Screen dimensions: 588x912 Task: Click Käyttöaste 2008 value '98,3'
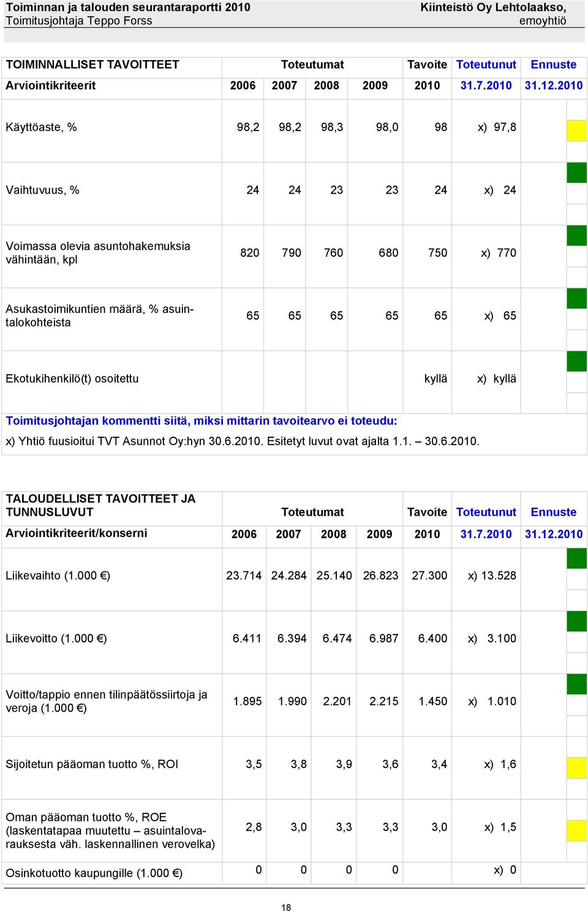[x=332, y=127]
